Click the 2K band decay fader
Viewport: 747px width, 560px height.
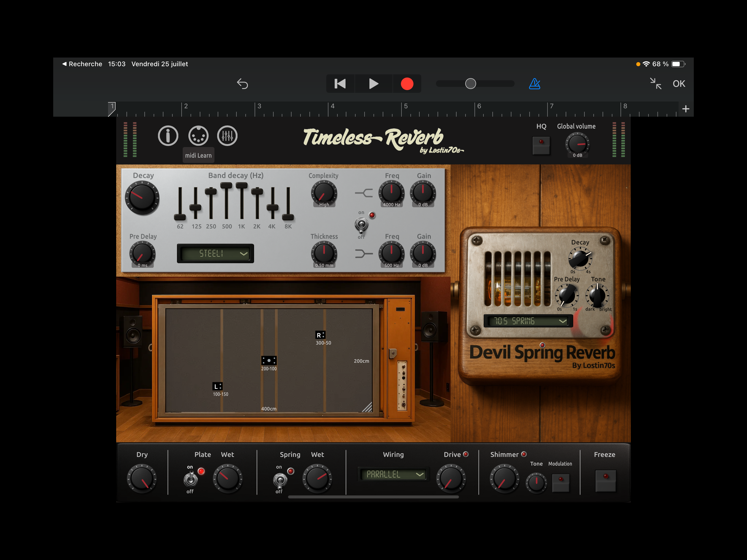tap(257, 191)
